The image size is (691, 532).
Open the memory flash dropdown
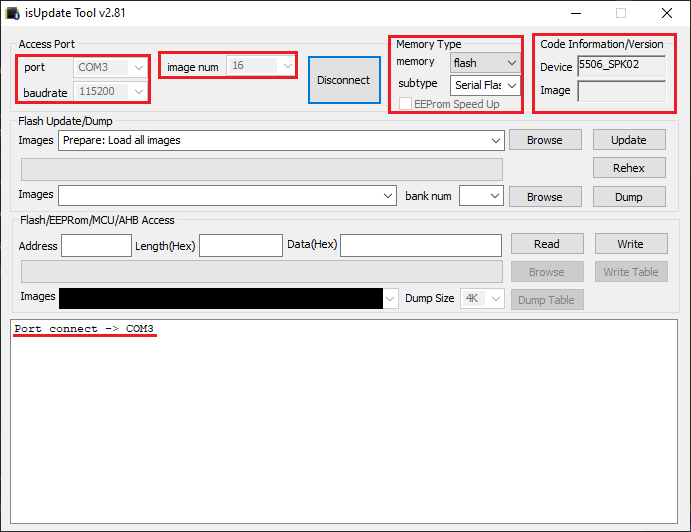(485, 63)
